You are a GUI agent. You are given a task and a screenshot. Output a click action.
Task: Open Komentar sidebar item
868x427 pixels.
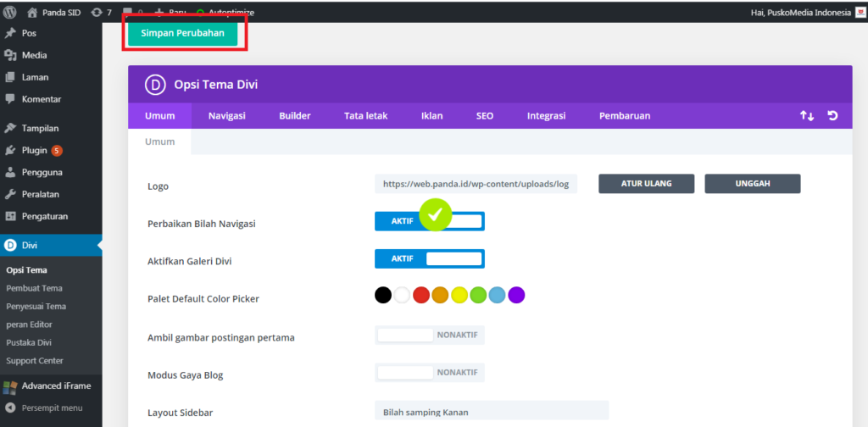point(51,100)
